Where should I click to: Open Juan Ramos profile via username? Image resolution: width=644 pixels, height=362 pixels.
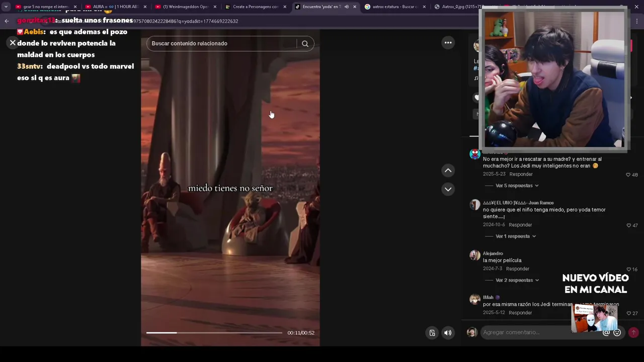pos(518,203)
